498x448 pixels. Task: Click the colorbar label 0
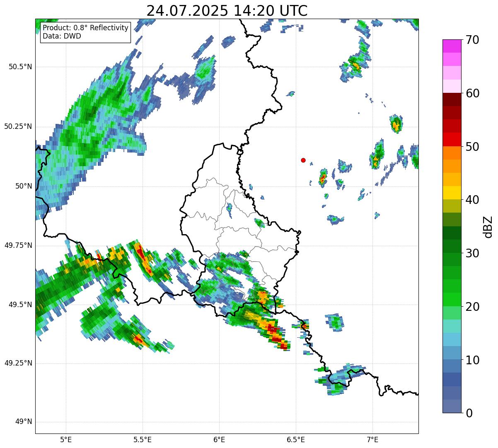469,413
